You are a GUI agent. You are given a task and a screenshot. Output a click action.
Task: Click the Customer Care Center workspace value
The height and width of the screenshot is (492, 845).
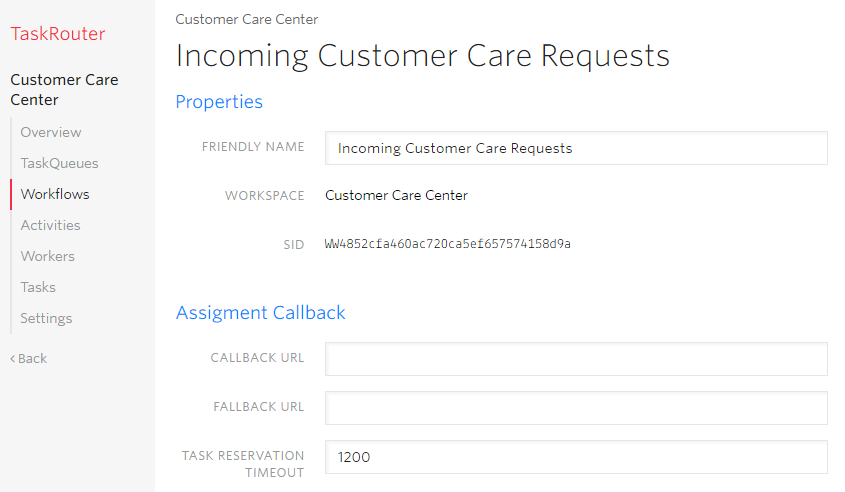(x=396, y=195)
